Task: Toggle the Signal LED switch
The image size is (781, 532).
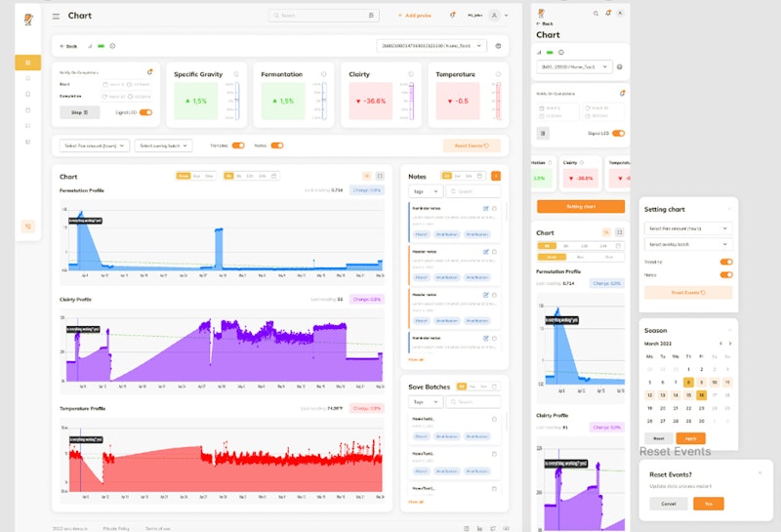Action: pyautogui.click(x=145, y=112)
